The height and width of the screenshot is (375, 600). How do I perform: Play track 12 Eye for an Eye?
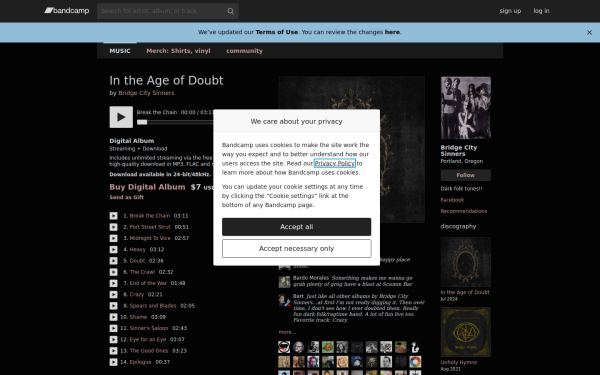114,339
